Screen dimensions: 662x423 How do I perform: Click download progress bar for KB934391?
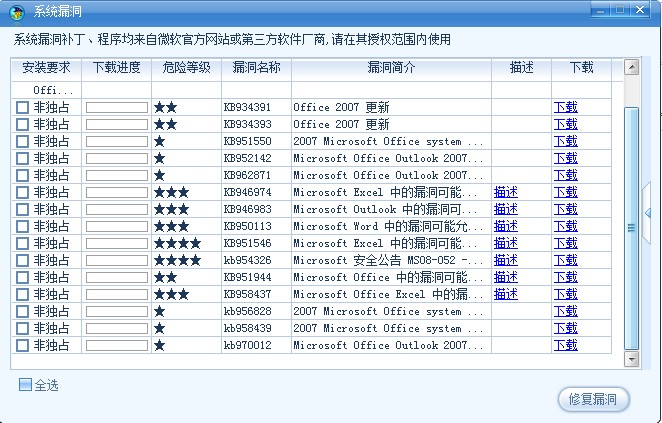(117, 107)
